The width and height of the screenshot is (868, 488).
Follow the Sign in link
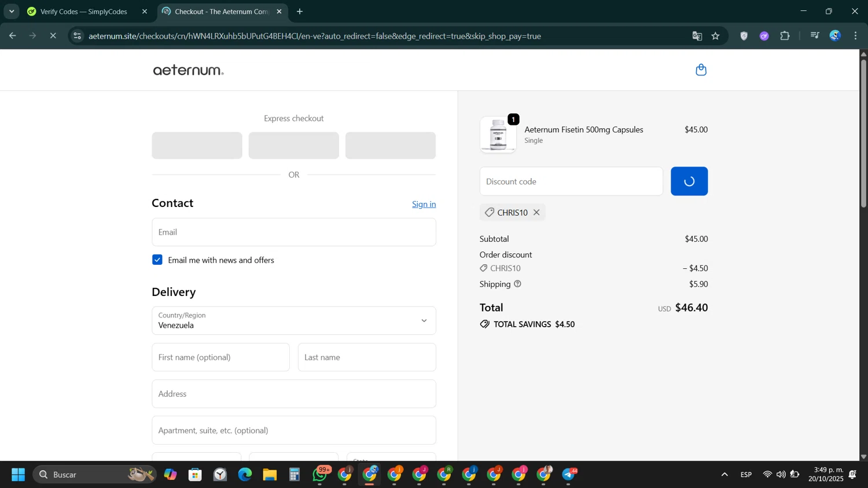point(424,204)
